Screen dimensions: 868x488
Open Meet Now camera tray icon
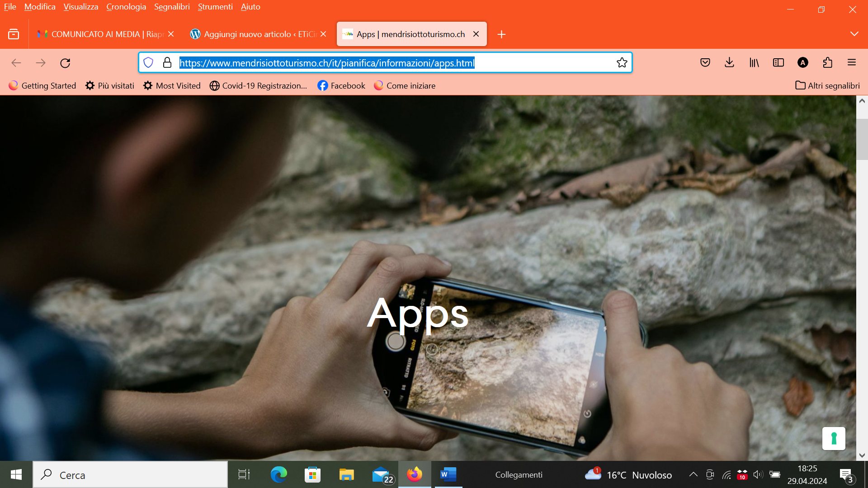[710, 474]
